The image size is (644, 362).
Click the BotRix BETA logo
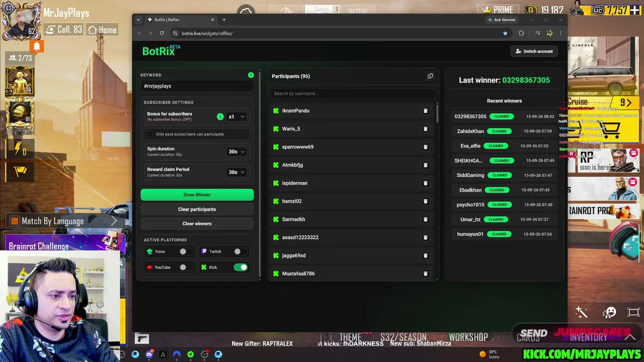tap(161, 50)
